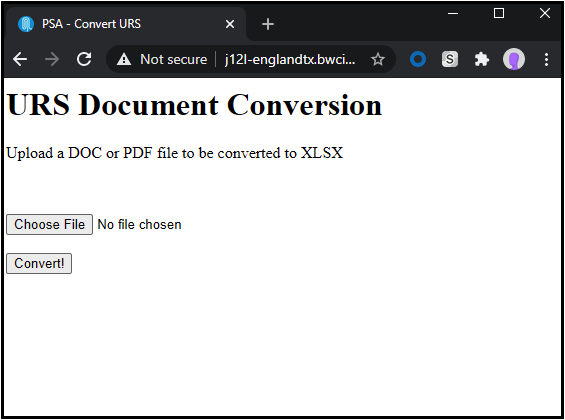Open the Extensions puzzle piece menu

tap(481, 59)
